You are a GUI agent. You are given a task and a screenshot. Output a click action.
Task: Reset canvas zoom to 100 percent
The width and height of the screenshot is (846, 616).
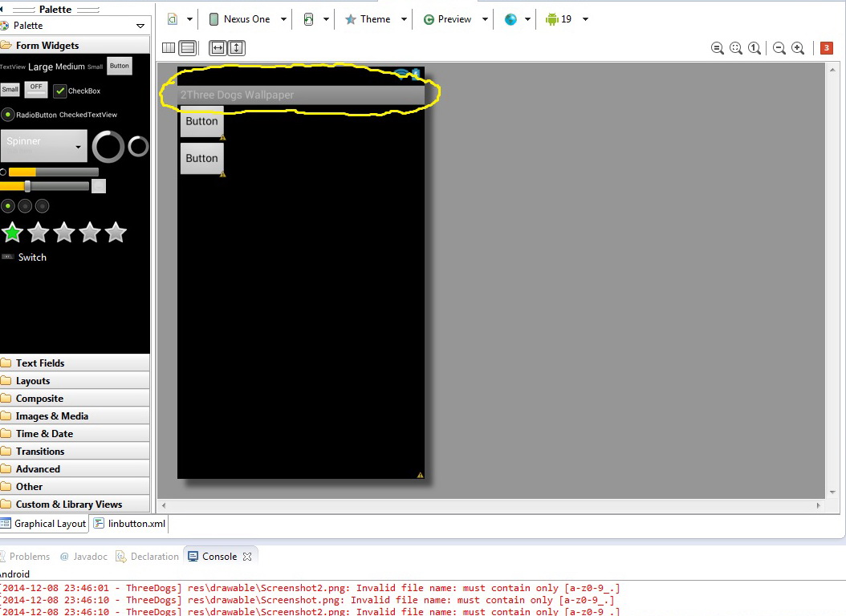click(x=754, y=48)
